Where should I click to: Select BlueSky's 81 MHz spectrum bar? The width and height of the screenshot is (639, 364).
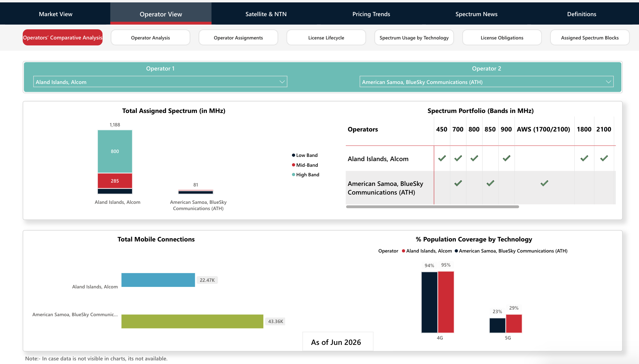[195, 192]
